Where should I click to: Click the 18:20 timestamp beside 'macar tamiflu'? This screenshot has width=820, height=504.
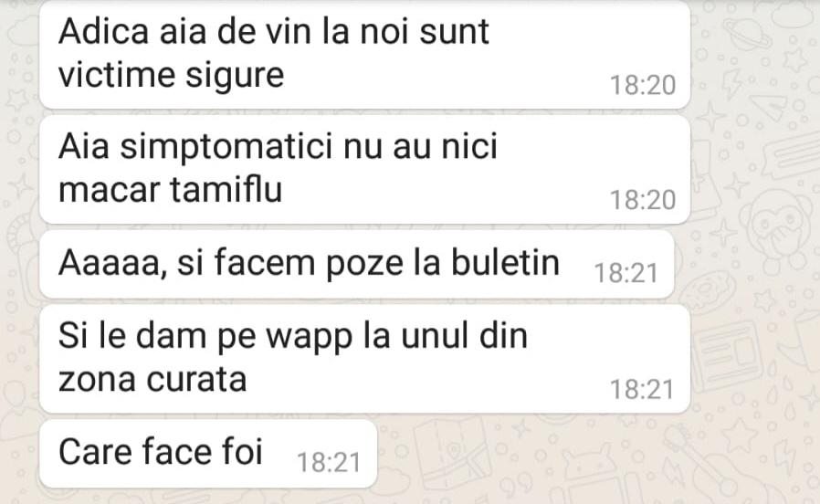tap(643, 200)
